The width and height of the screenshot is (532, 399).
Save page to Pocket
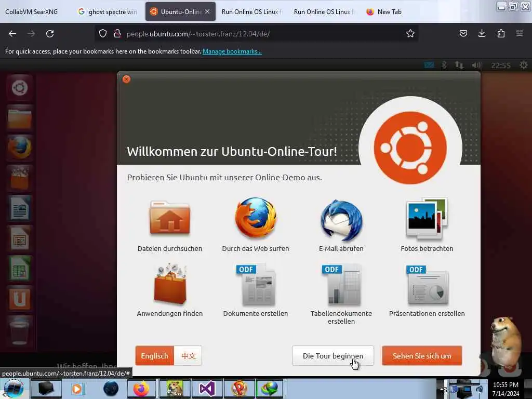tap(463, 34)
